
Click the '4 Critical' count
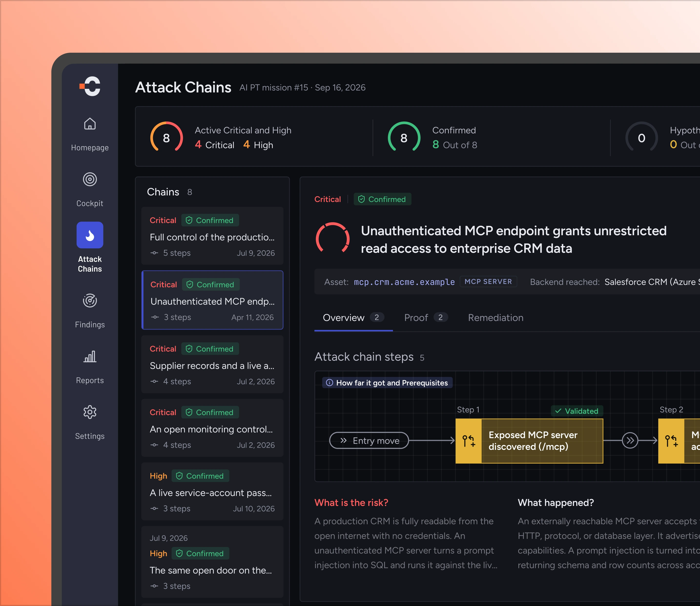tap(215, 145)
